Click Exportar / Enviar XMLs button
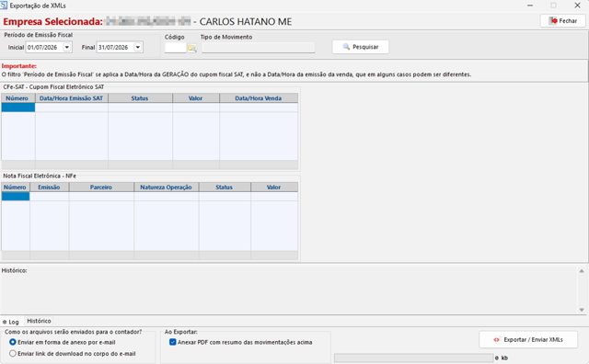 click(528, 339)
